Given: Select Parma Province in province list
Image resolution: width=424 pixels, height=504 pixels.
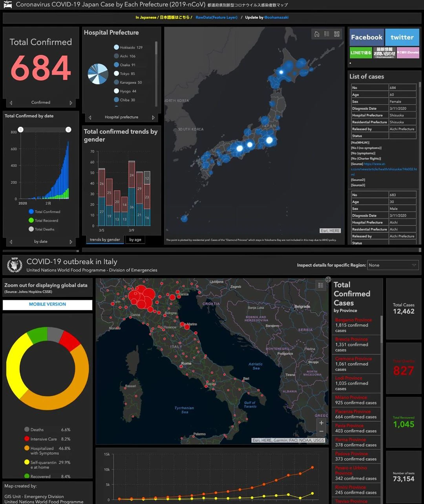Looking at the screenshot, I should click(x=356, y=442).
